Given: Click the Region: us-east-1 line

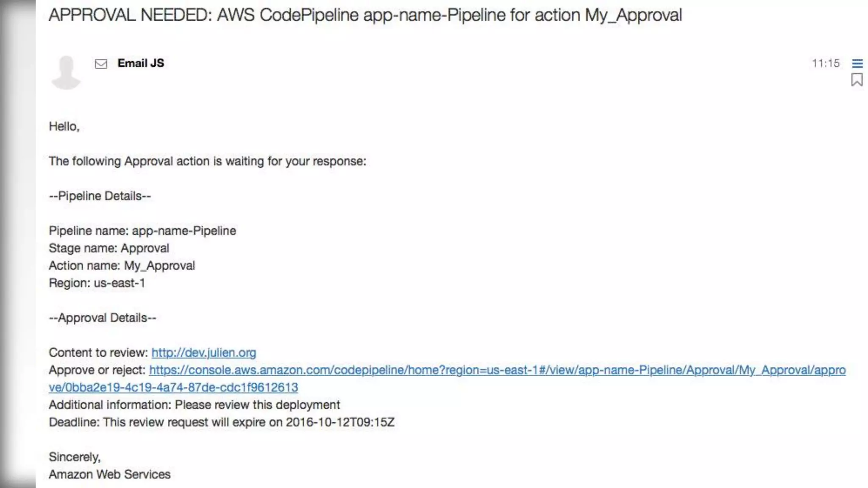Looking at the screenshot, I should pyautogui.click(x=97, y=283).
